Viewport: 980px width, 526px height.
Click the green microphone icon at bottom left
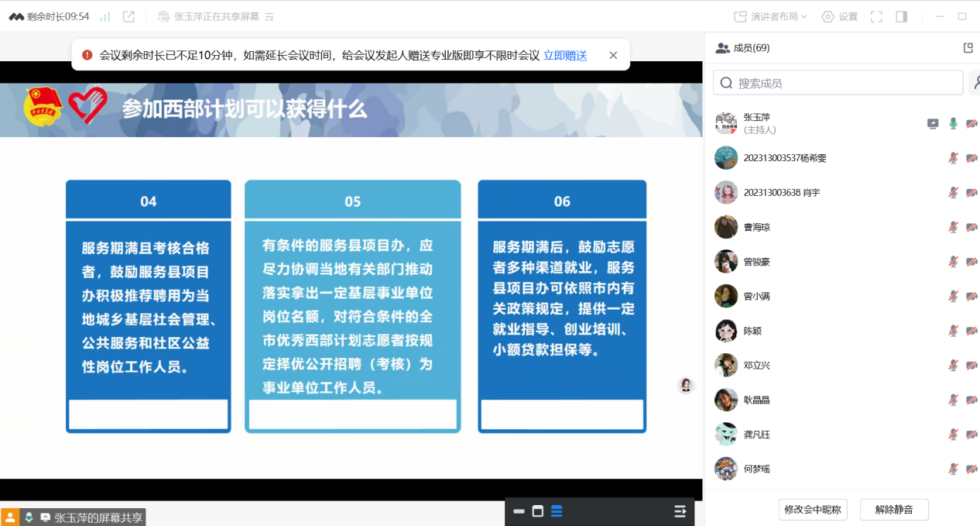click(29, 517)
